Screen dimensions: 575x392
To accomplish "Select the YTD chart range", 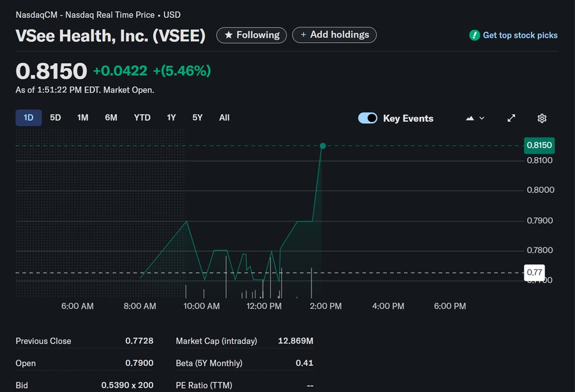I will (142, 117).
